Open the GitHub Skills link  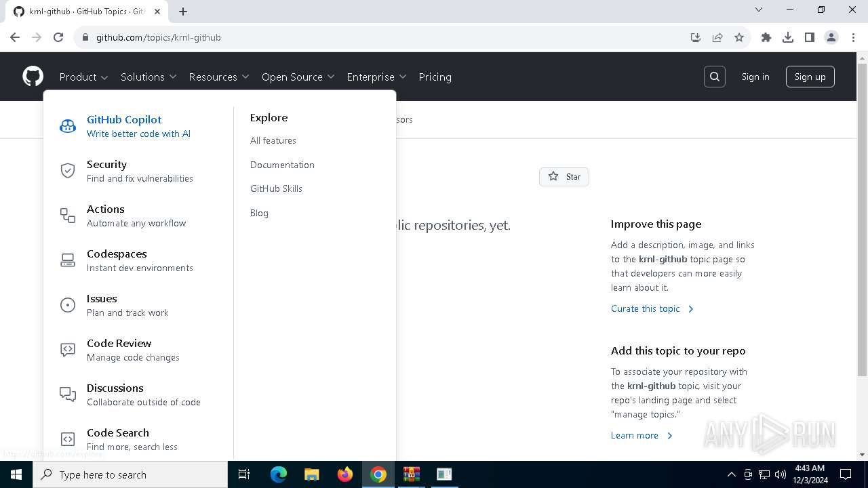pos(276,188)
